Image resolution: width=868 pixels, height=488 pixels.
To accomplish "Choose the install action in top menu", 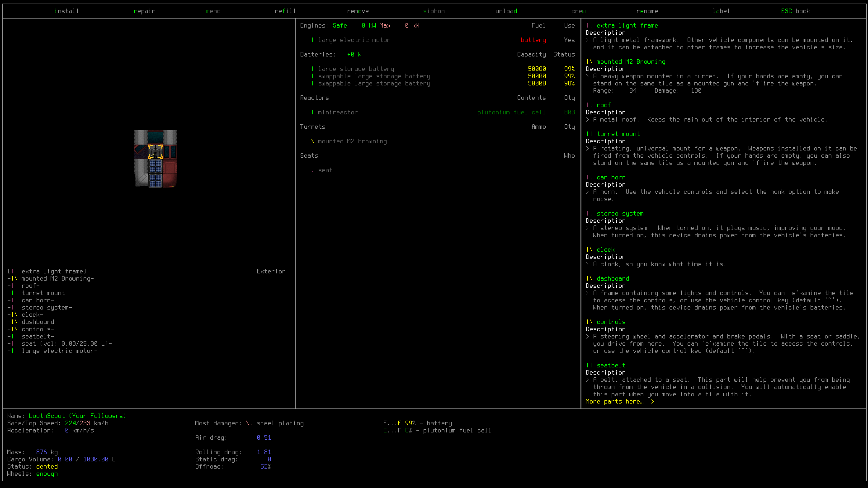I will (x=66, y=11).
